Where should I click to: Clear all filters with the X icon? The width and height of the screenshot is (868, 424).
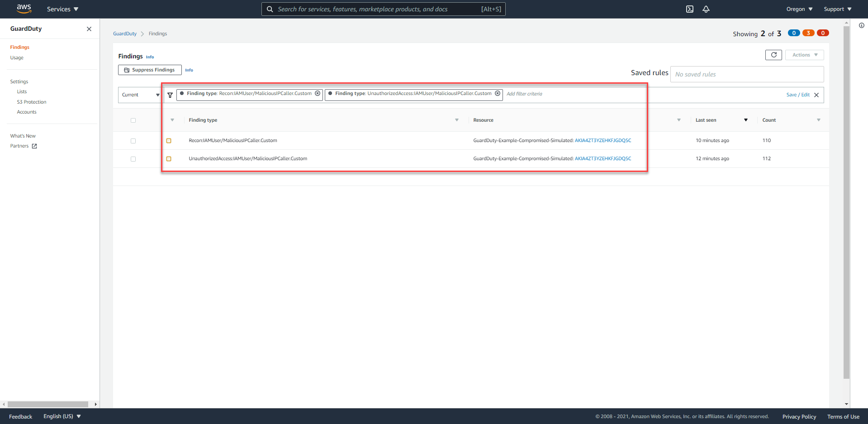pos(816,95)
